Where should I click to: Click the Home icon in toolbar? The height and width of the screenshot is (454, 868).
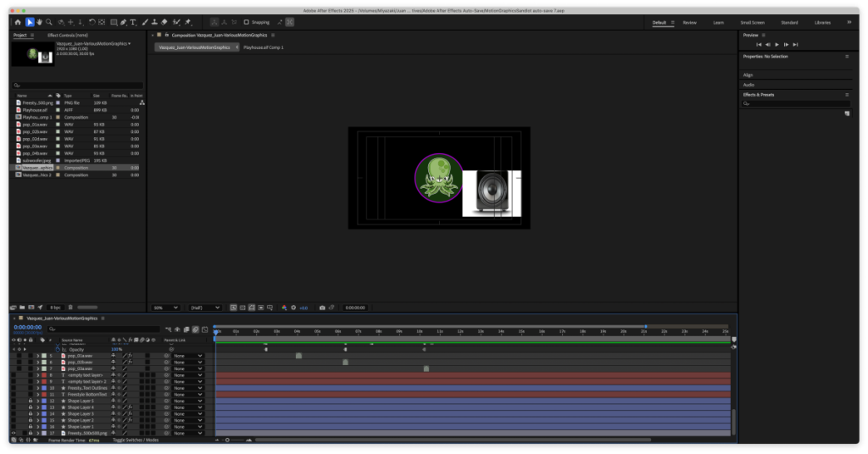coord(18,22)
